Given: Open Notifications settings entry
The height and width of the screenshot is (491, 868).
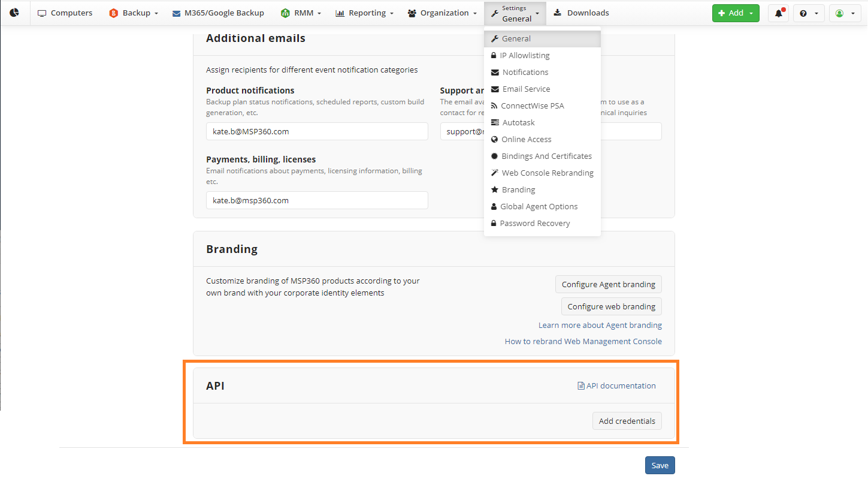Looking at the screenshot, I should (x=542, y=73).
